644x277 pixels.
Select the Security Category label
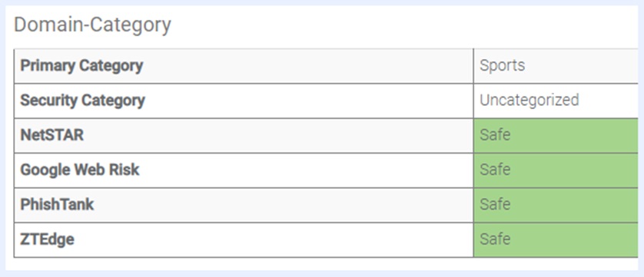click(82, 101)
